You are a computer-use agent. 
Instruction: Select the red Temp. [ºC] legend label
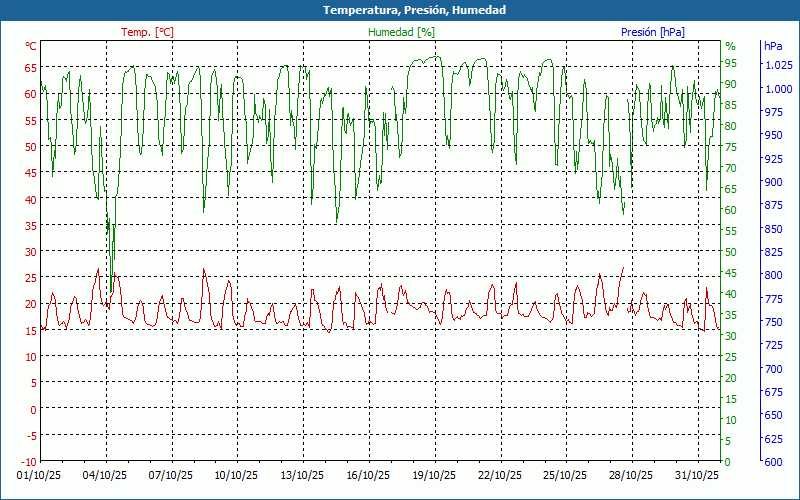pyautogui.click(x=147, y=32)
